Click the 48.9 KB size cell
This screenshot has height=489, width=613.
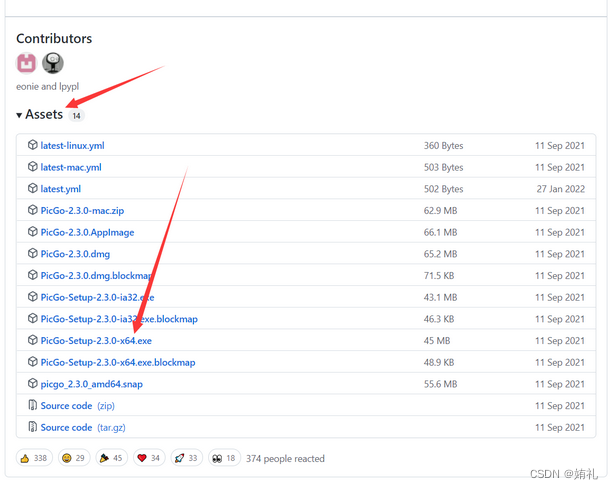439,363
